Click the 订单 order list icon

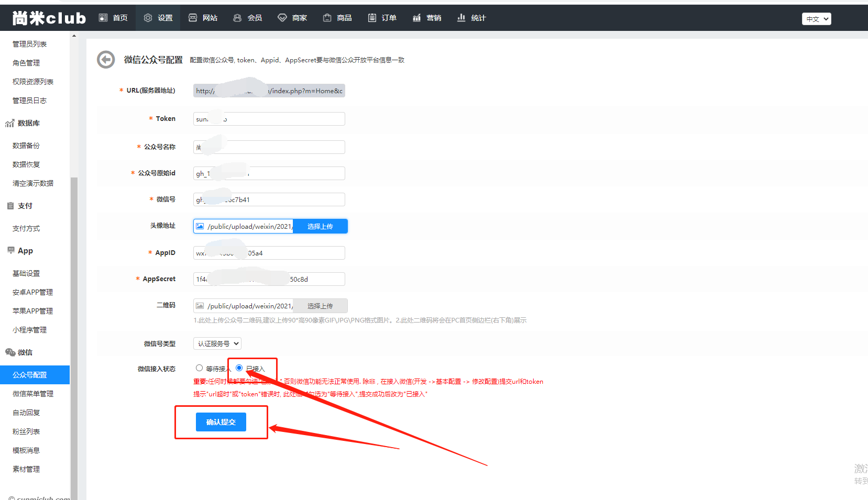pyautogui.click(x=372, y=18)
